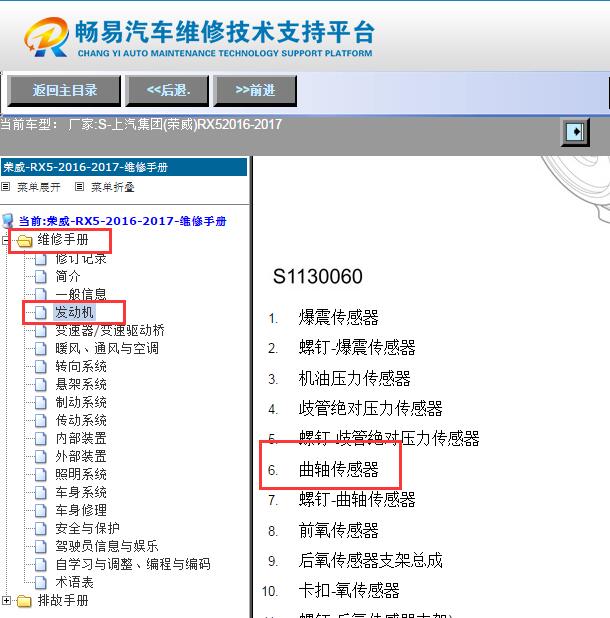The width and height of the screenshot is (610, 618).
Task: Click the page icon next to 变速器/变速驱动桥
Action: pos(40,331)
